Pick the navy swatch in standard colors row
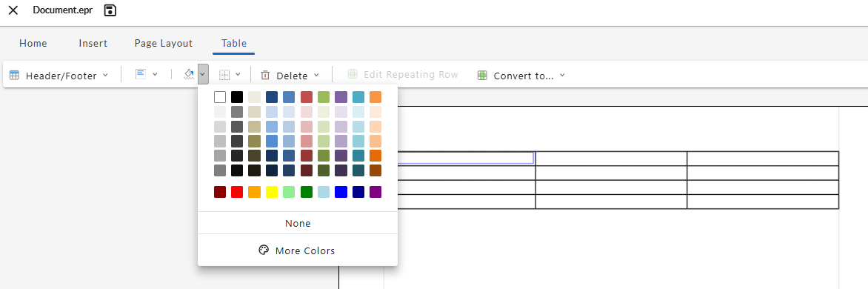The width and height of the screenshot is (868, 289). (x=358, y=192)
